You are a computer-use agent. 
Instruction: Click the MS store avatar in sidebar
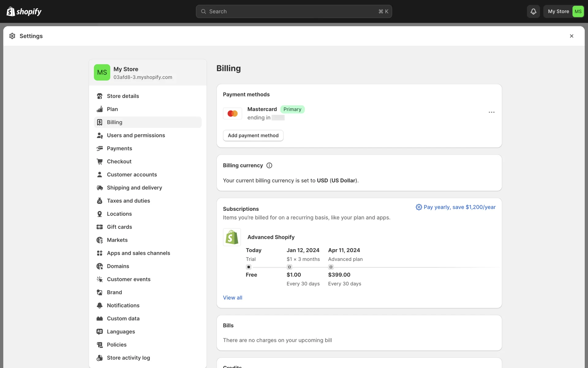tap(102, 72)
